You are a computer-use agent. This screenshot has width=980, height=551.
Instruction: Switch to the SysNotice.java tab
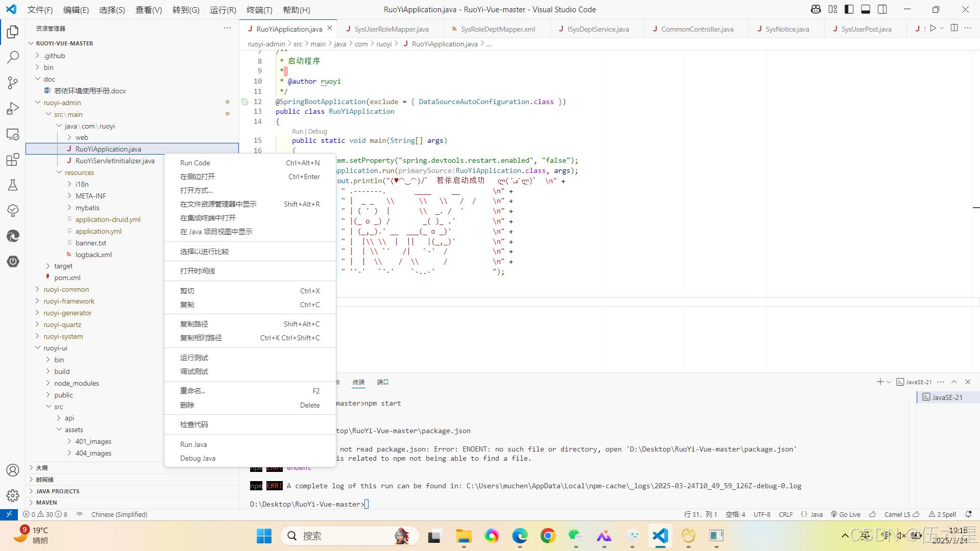coord(787,29)
